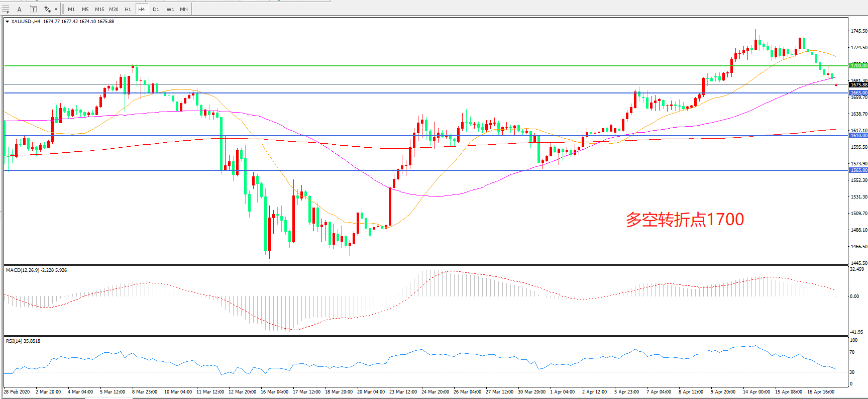Click the MACD(12,26,9) indicator label

36,270
